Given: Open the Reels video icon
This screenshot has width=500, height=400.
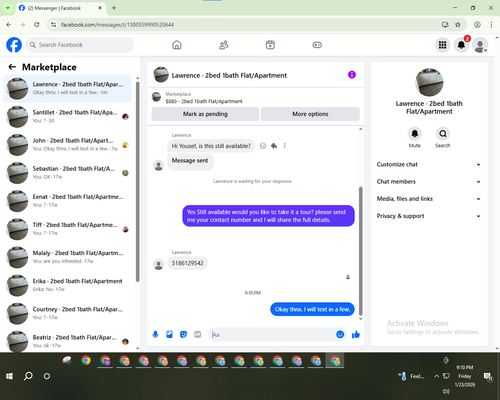Looking at the screenshot, I should [270, 45].
